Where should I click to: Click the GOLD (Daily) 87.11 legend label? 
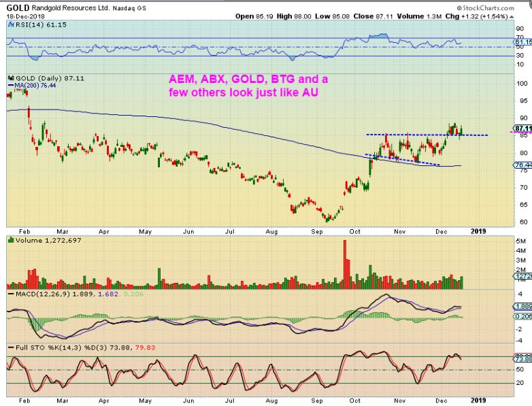pyautogui.click(x=50, y=78)
